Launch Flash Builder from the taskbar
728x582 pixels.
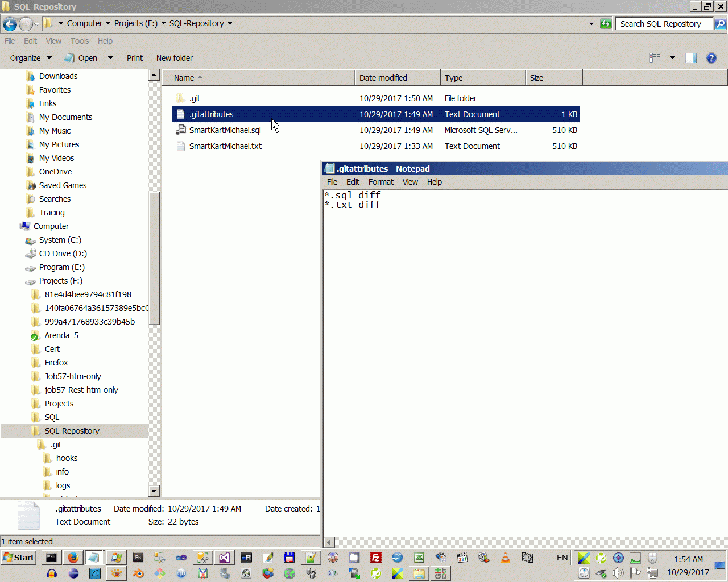(138, 558)
